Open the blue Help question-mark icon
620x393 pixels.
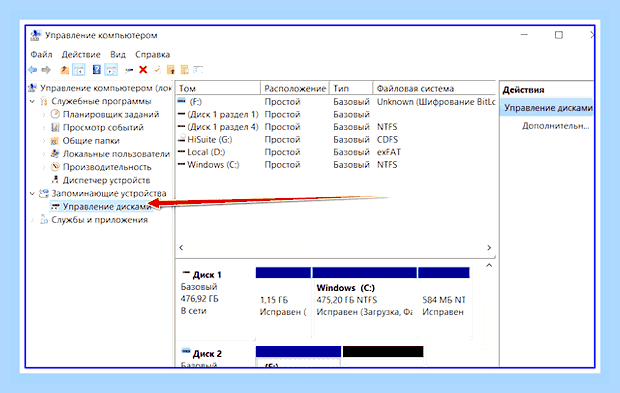click(96, 70)
